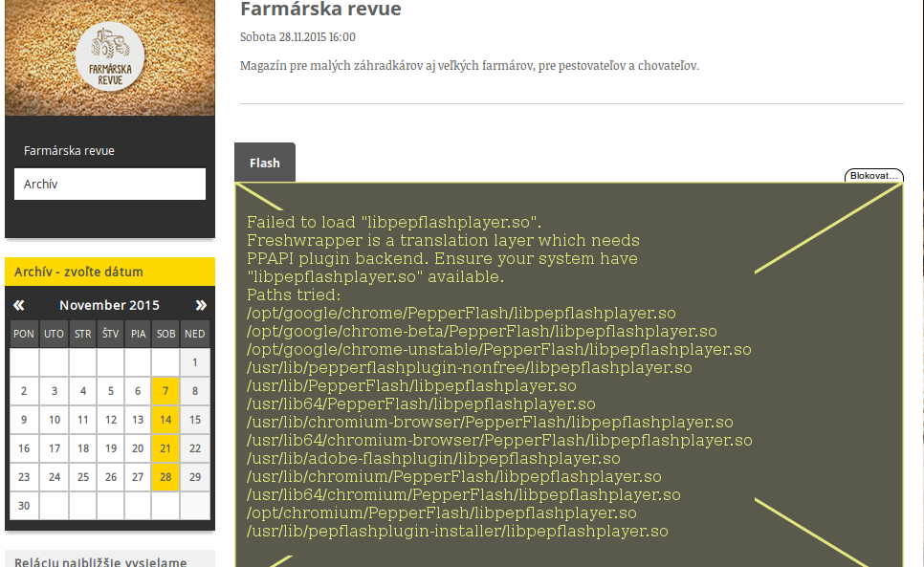Click date 5 in the calendar
This screenshot has height=567, width=924.
coord(111,391)
